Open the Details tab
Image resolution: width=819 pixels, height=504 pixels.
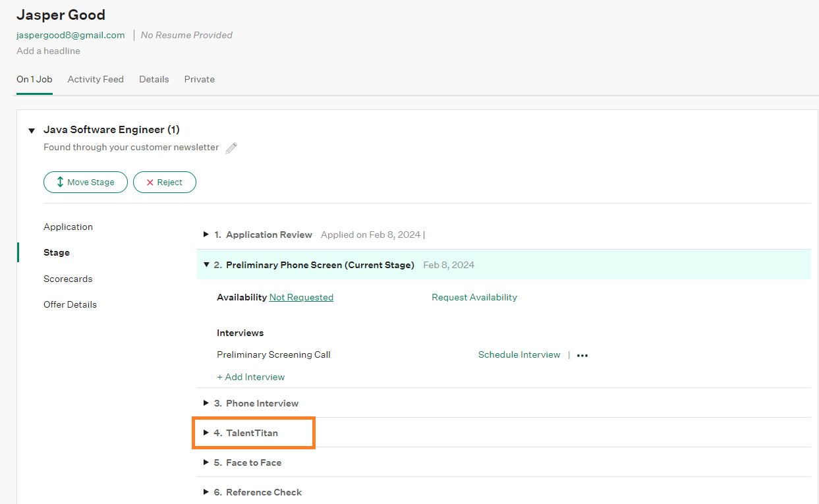(x=154, y=79)
